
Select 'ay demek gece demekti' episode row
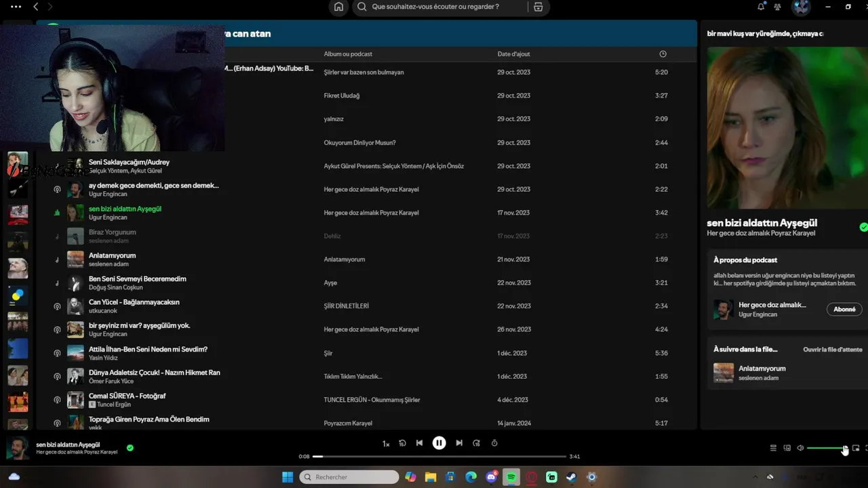(x=366, y=189)
